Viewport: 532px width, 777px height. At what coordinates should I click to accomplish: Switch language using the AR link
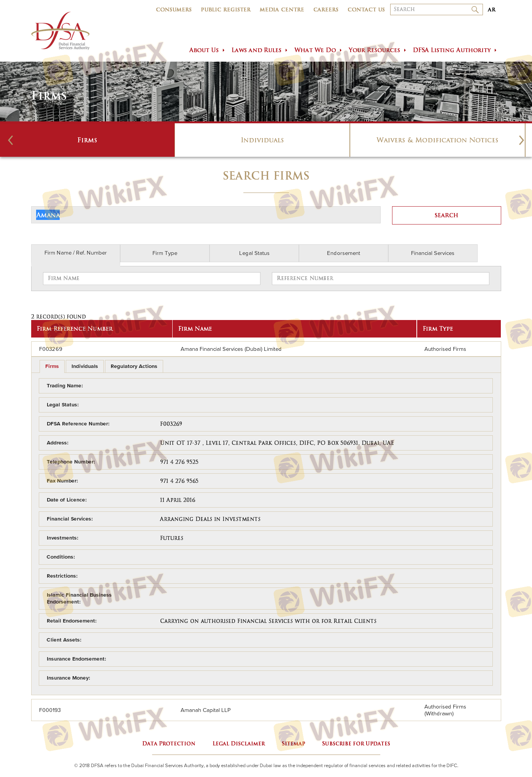point(491,10)
